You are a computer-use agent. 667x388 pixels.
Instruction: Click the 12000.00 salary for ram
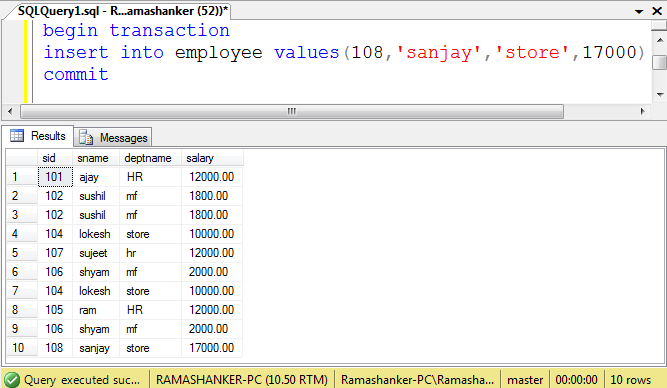[212, 310]
